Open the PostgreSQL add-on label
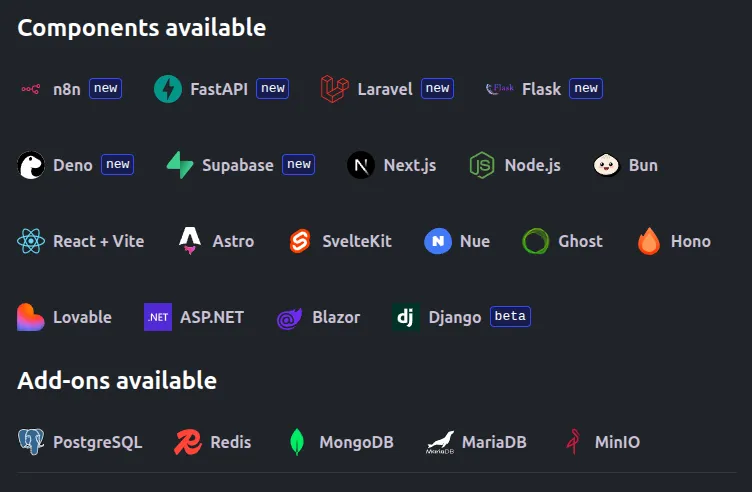 pos(97,442)
